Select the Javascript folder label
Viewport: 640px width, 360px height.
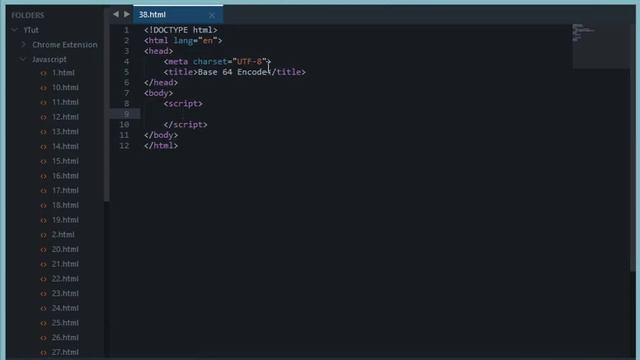(x=49, y=60)
